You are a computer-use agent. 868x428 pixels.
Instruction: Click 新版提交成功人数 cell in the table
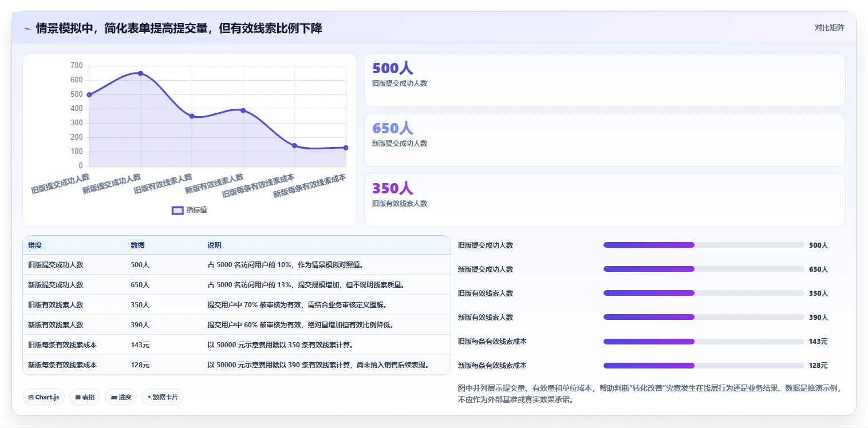tap(56, 285)
